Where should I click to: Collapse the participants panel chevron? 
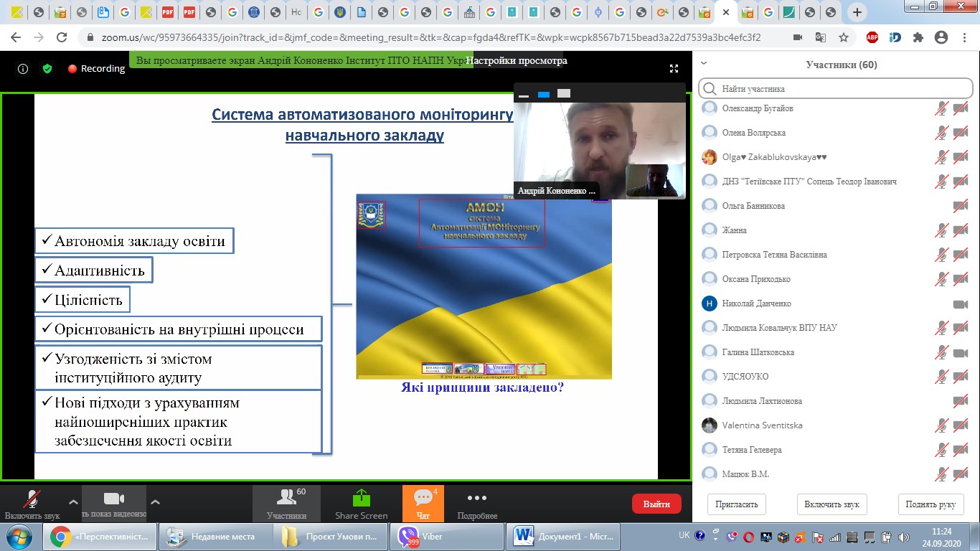[704, 64]
